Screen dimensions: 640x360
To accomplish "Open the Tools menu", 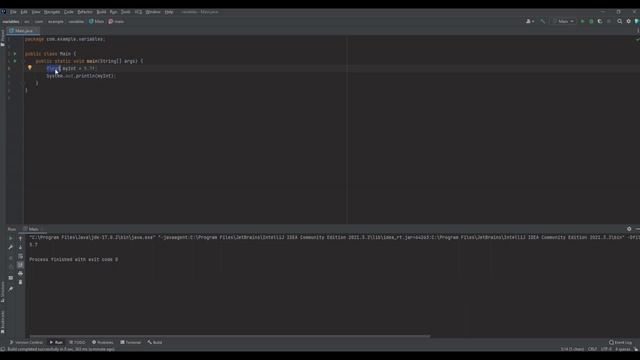I will click(x=126, y=12).
